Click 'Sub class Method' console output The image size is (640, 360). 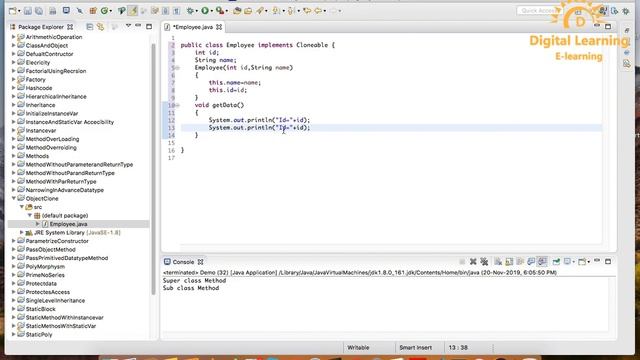[x=191, y=288]
